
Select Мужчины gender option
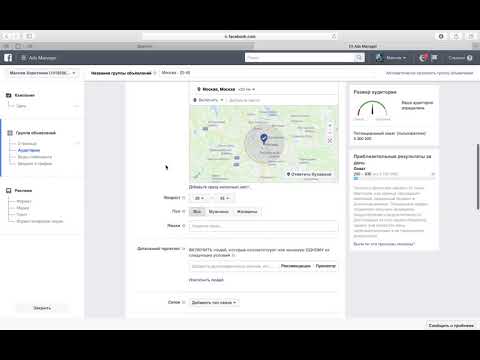point(219,211)
